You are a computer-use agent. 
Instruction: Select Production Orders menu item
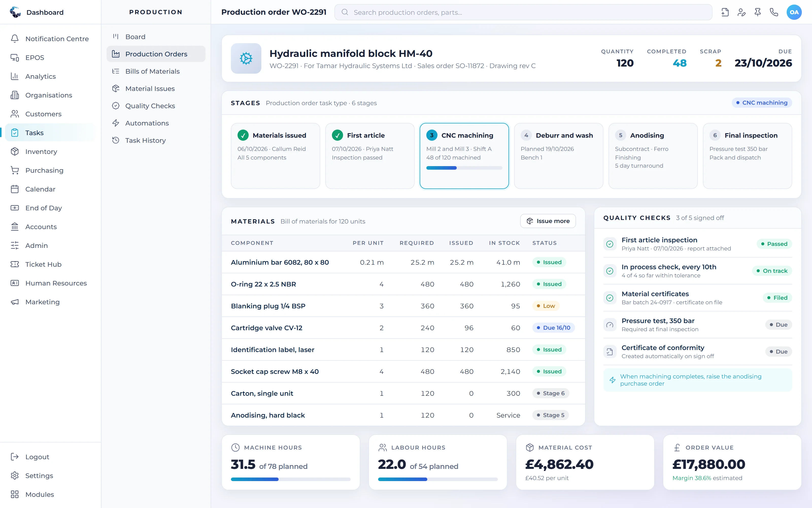point(156,54)
